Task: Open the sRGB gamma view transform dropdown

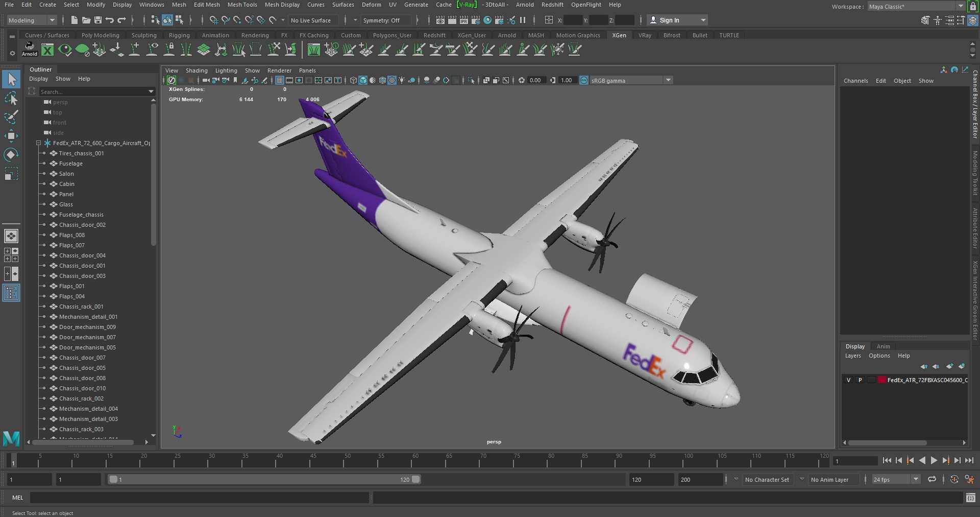Action: [631, 80]
